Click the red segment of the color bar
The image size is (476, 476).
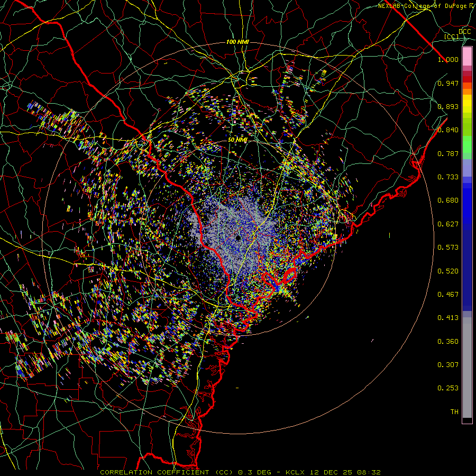coord(467,79)
